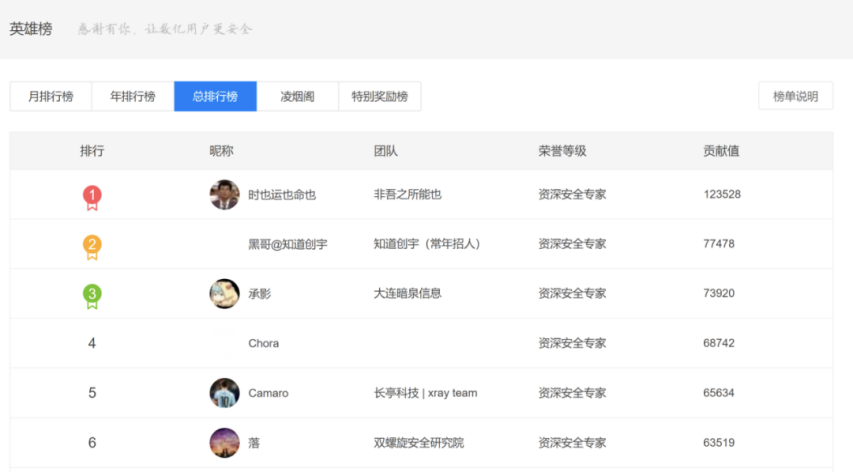Click the Chora nickname
853x472 pixels.
pyautogui.click(x=263, y=343)
